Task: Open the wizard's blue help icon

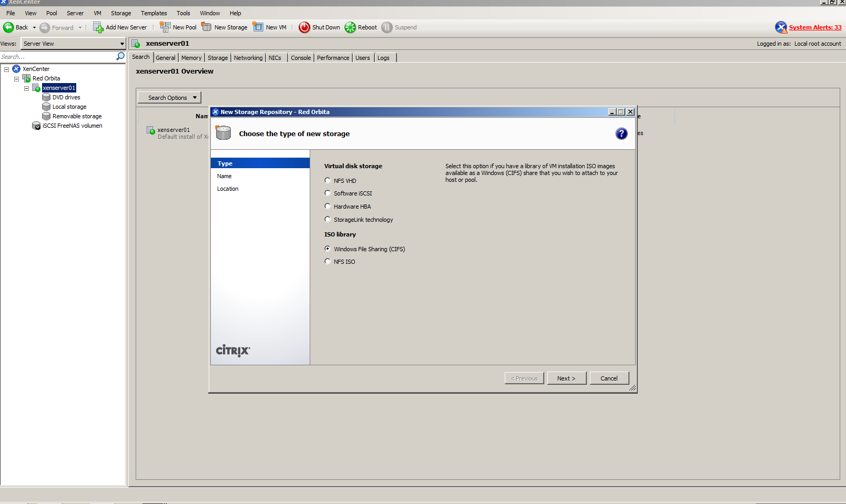Action: 621,133
